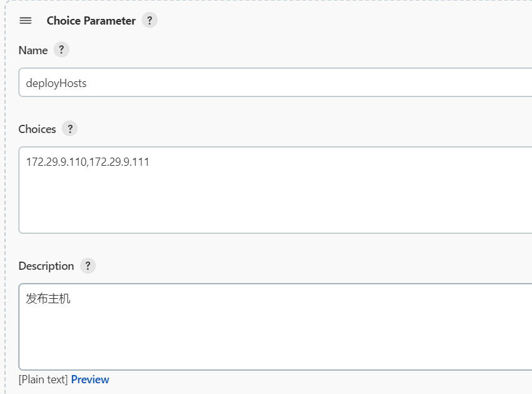
Task: Open the Preview link under Description
Action: coord(90,380)
